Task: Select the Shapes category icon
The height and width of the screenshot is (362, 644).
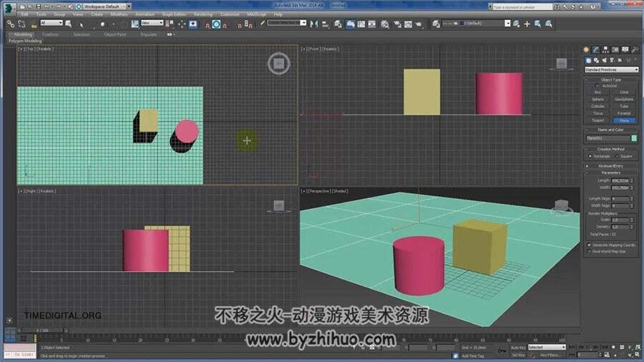Action: (596, 60)
